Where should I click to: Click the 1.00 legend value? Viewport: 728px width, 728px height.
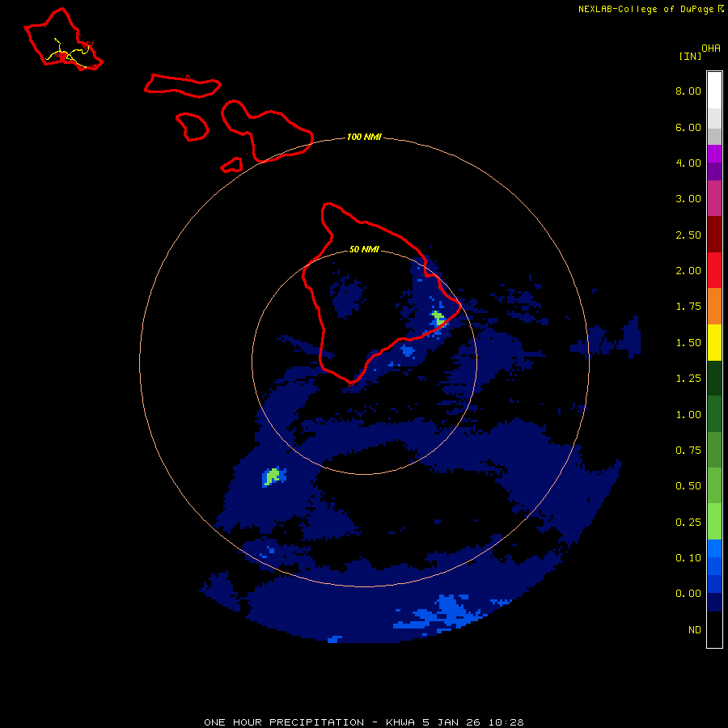coord(688,415)
